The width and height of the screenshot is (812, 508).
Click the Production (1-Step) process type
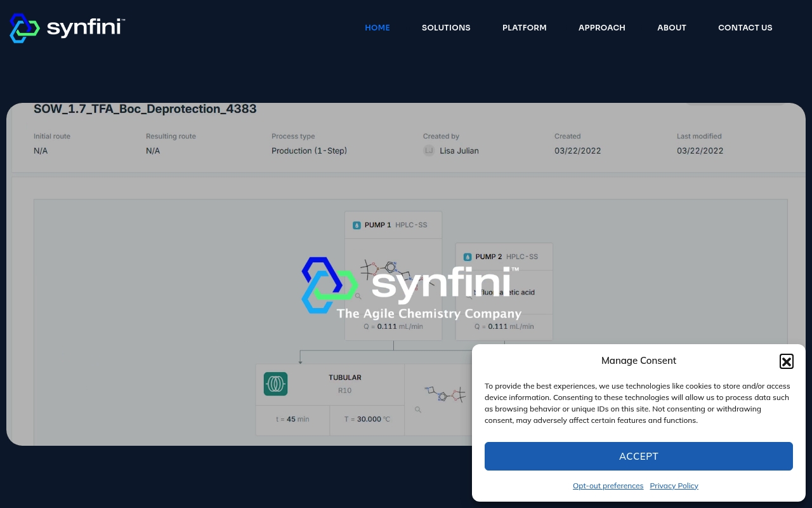[x=310, y=150]
